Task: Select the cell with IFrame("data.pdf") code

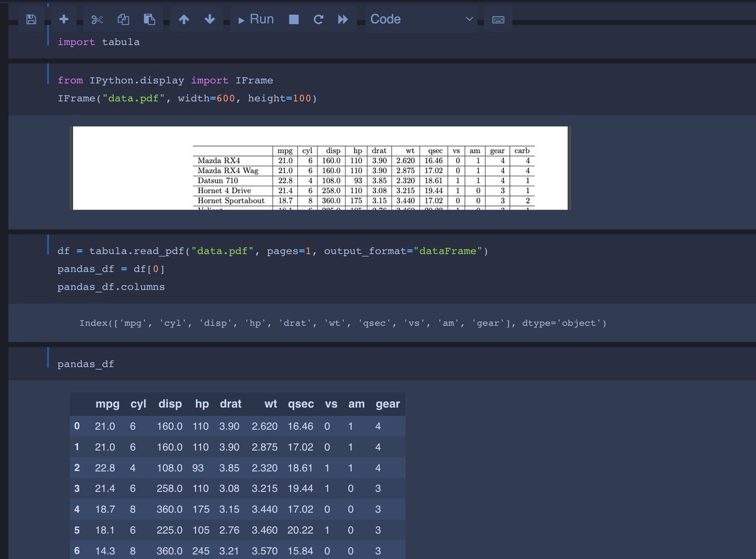Action: (x=382, y=89)
